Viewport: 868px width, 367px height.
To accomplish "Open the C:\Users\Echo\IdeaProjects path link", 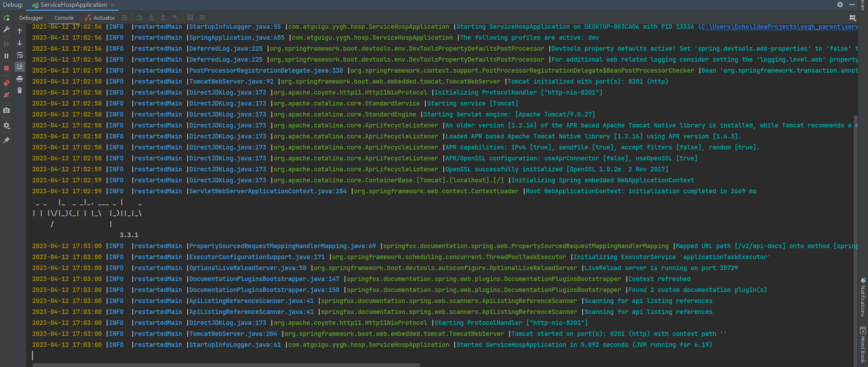I will [777, 27].
